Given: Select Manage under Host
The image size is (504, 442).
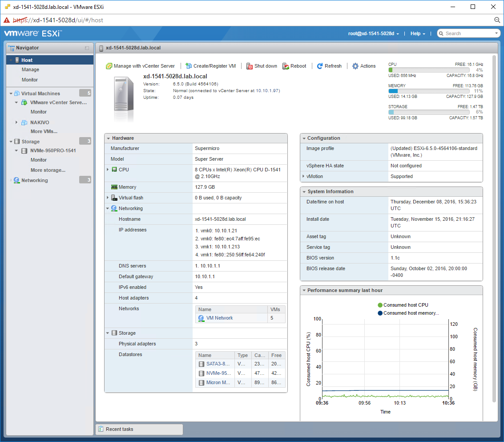Looking at the screenshot, I should coord(31,69).
